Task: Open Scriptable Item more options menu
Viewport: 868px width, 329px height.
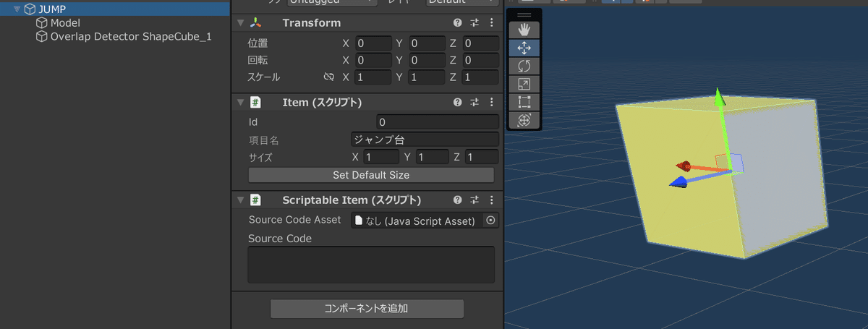Action: (x=492, y=200)
